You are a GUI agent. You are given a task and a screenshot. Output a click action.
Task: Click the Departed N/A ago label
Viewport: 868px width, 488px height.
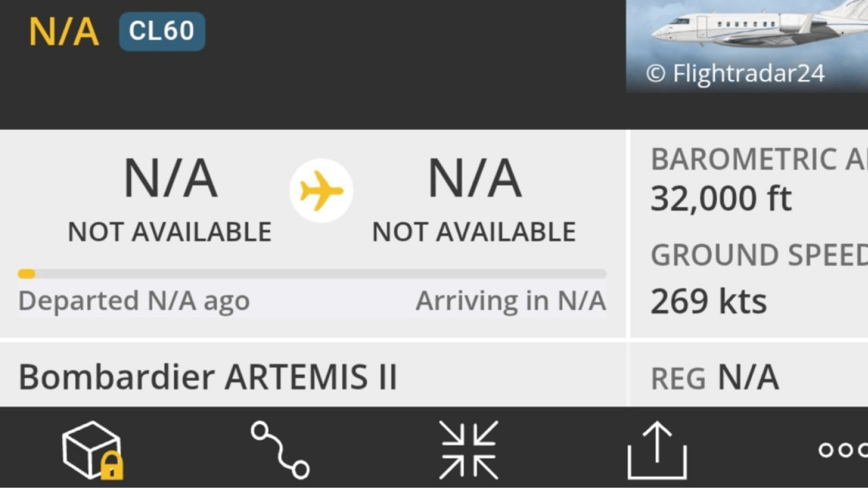point(133,301)
